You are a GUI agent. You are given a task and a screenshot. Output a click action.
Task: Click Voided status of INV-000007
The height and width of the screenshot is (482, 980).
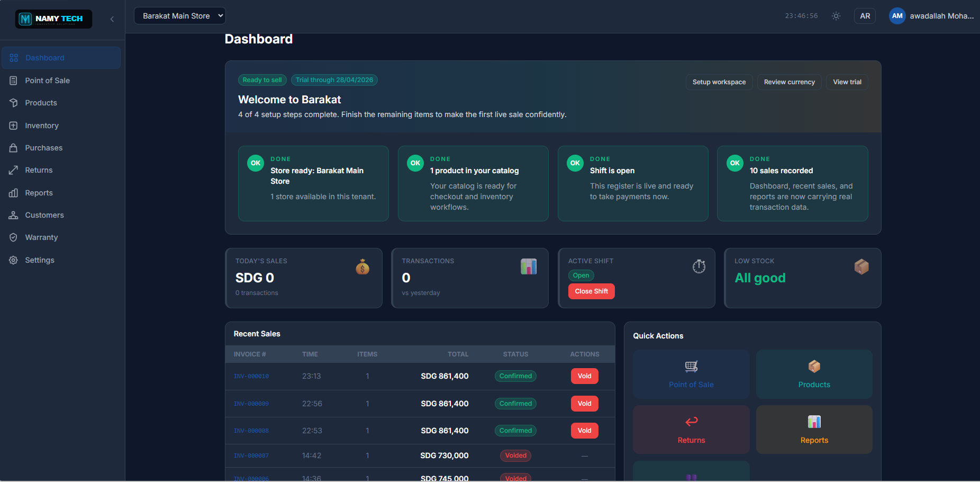click(x=515, y=456)
